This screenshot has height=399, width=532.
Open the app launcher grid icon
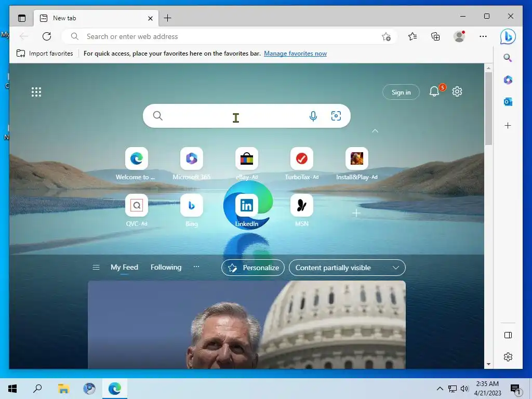click(36, 92)
